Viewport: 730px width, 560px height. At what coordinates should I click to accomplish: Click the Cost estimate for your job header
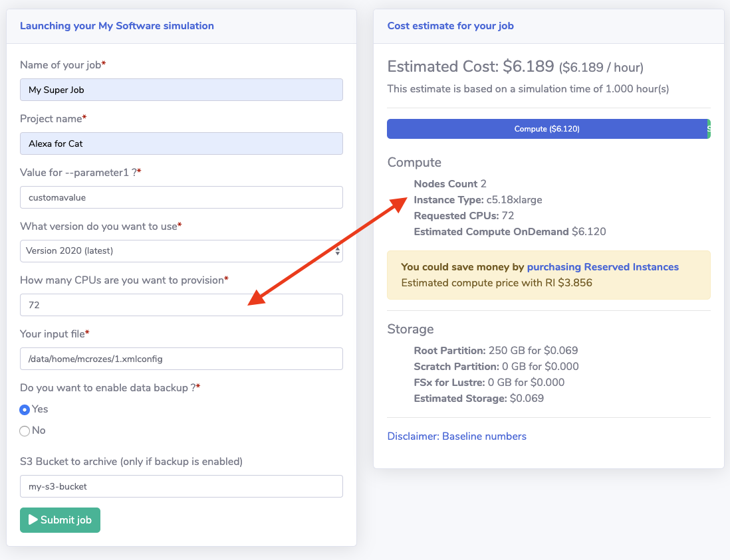coord(450,26)
